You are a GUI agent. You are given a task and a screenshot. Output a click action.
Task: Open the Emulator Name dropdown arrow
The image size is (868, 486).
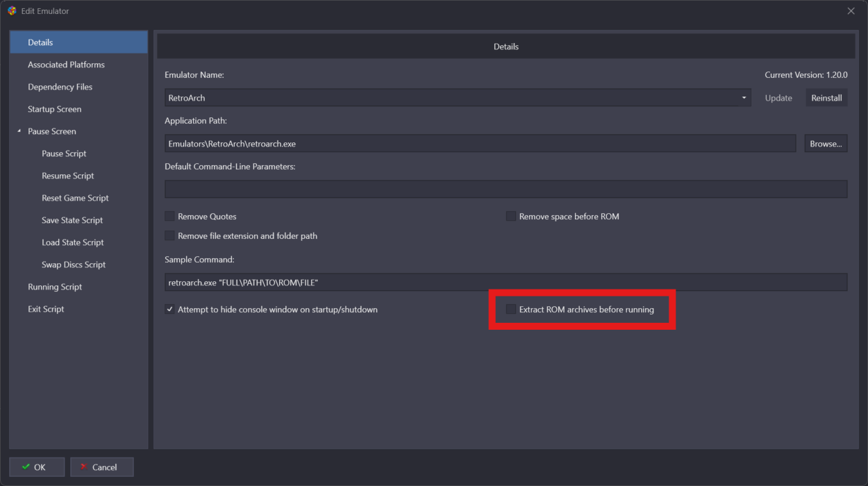(744, 98)
